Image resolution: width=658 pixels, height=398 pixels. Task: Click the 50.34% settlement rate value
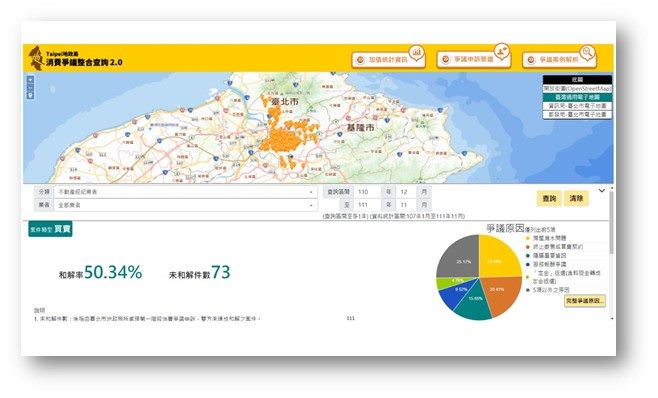113,272
